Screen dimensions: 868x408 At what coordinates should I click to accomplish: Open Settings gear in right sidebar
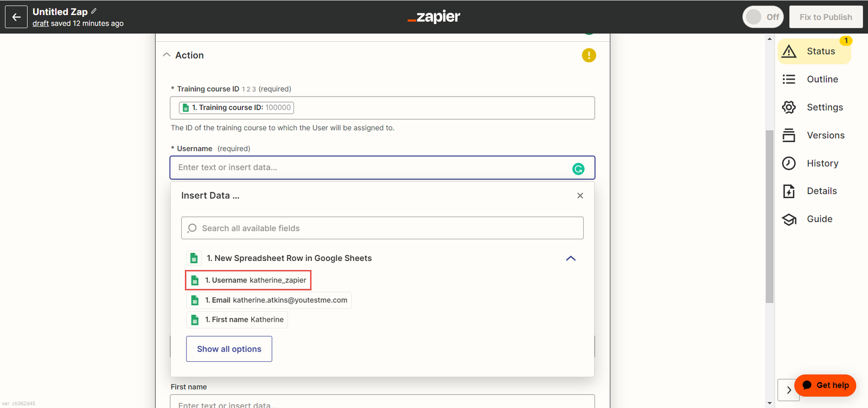(789, 107)
